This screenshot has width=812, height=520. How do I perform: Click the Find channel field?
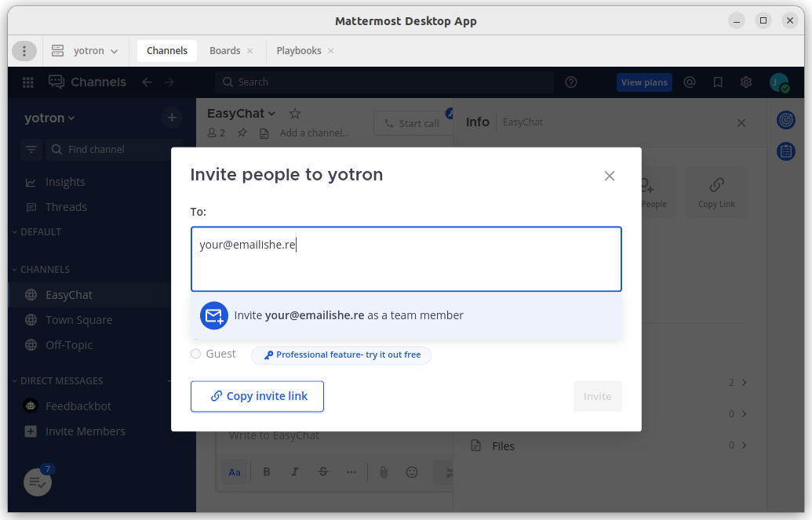(114, 150)
